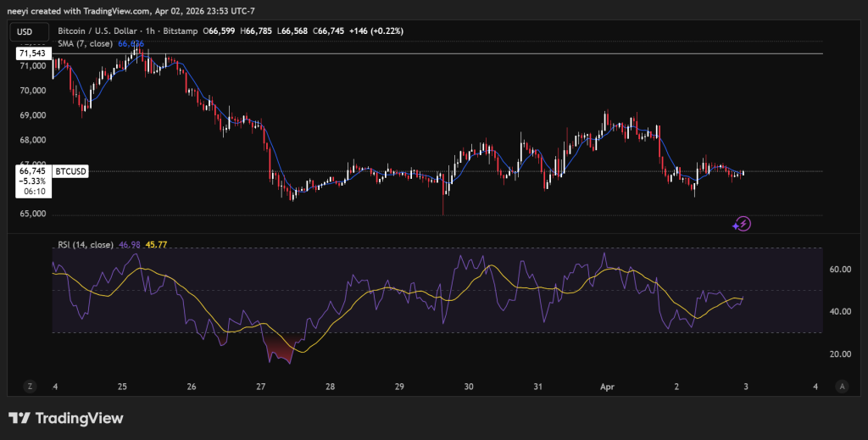Click the TradingView wordmark text
This screenshot has height=440, width=868.
[79, 418]
